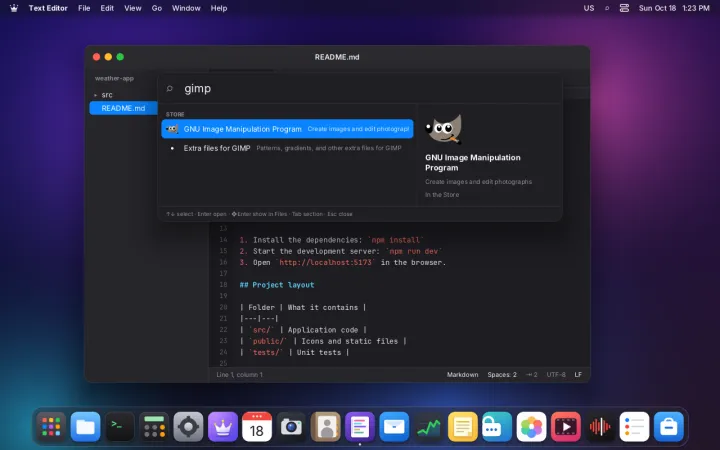Open the Help menu
Screen dimensions: 720x450
(219, 8)
